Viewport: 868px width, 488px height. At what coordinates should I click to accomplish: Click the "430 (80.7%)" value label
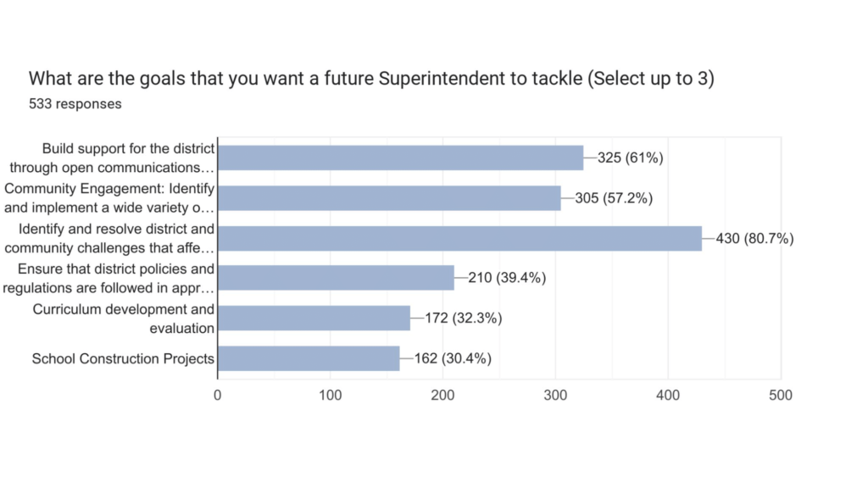point(754,238)
